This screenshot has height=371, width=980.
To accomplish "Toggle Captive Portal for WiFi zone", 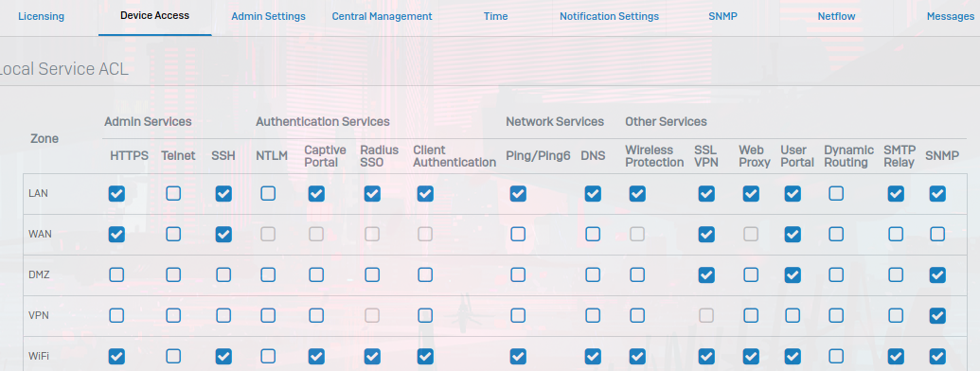I will click(x=316, y=357).
